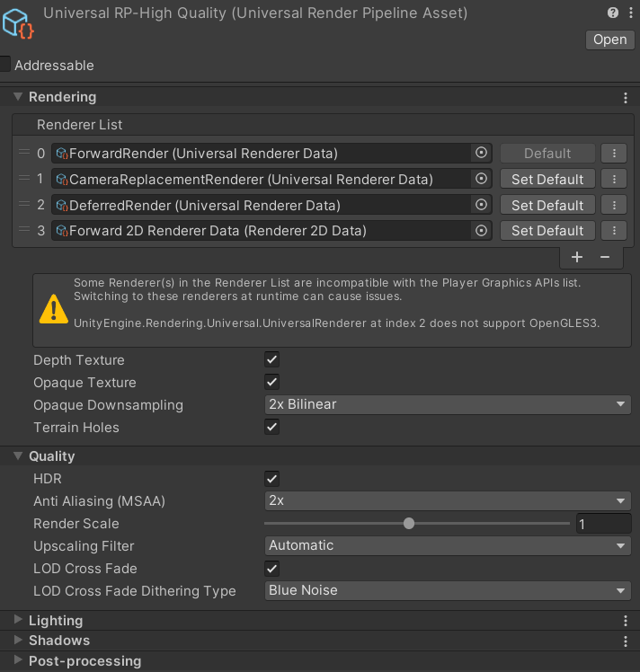The width and height of the screenshot is (640, 672).
Task: Disable the Depth Texture checkbox
Action: point(271,360)
